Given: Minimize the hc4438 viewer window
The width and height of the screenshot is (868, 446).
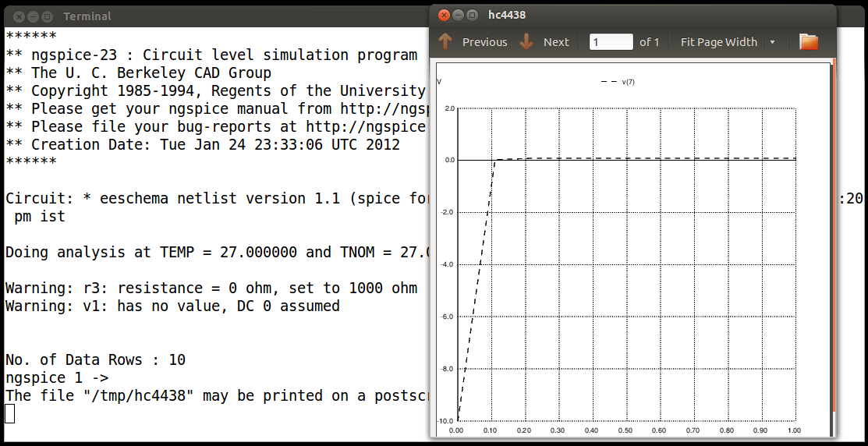Looking at the screenshot, I should pos(458,15).
